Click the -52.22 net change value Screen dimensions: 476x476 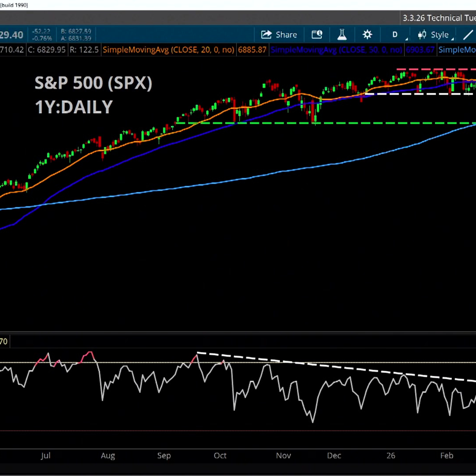[x=41, y=31]
